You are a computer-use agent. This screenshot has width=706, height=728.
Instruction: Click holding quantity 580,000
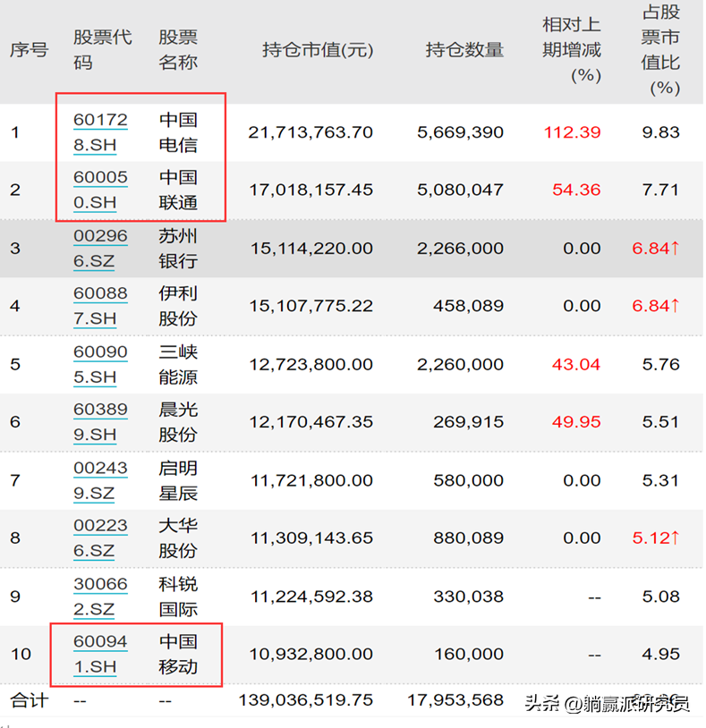469,480
